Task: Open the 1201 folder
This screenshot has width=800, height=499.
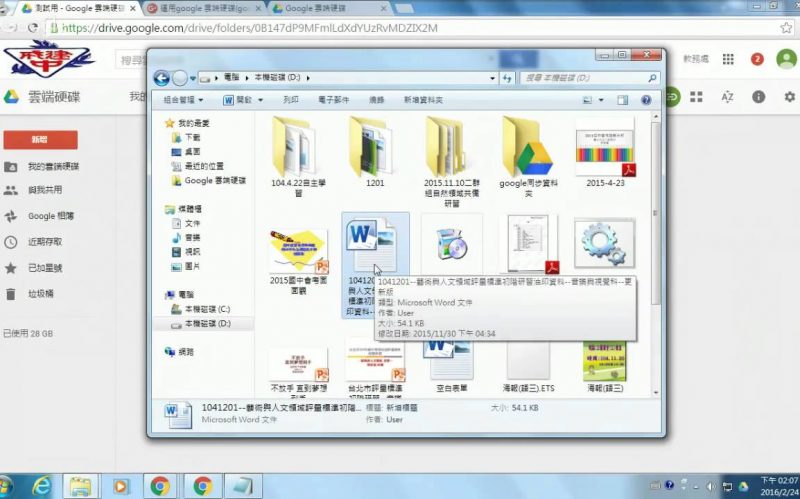Action: coord(374,148)
